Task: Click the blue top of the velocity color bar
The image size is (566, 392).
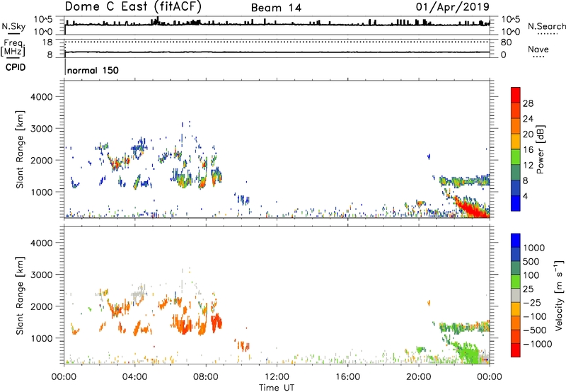Action: tap(516, 241)
